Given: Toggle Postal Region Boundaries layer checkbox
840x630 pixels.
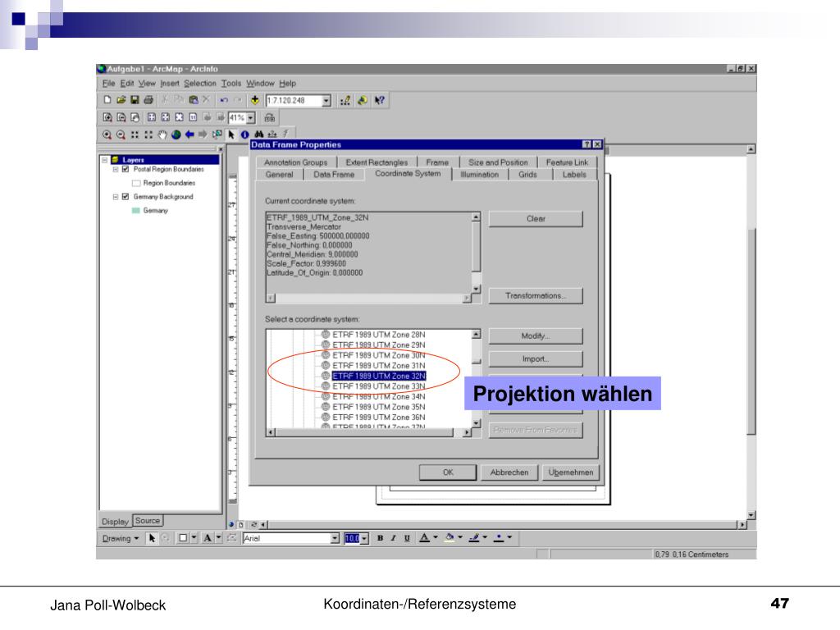Looking at the screenshot, I should tap(126, 169).
